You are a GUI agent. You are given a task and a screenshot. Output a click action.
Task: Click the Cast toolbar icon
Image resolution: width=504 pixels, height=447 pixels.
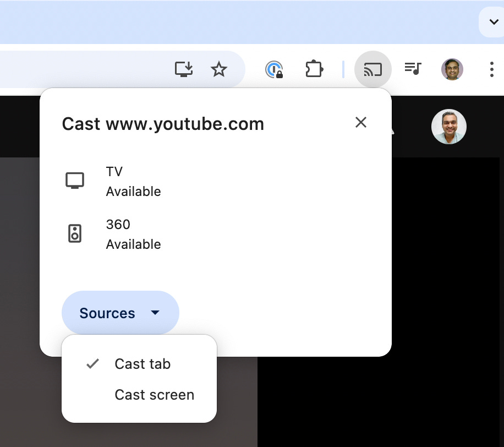[x=373, y=69]
